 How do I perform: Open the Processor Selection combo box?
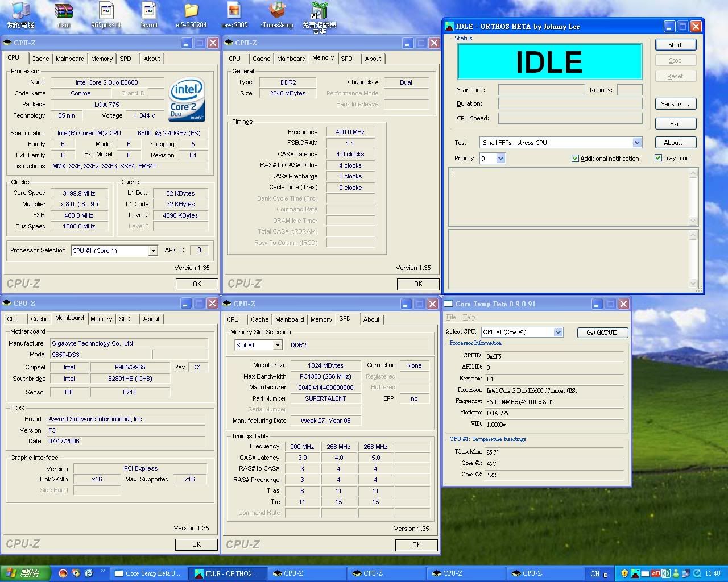tap(152, 251)
